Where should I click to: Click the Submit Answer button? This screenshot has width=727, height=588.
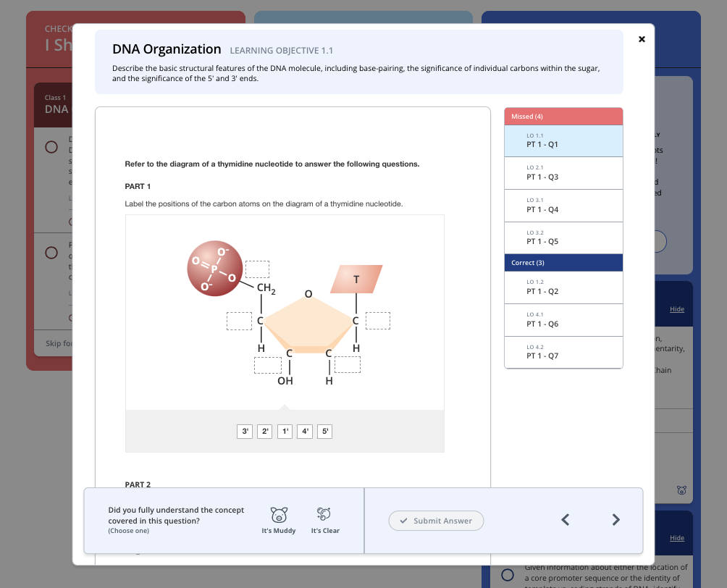tap(436, 521)
